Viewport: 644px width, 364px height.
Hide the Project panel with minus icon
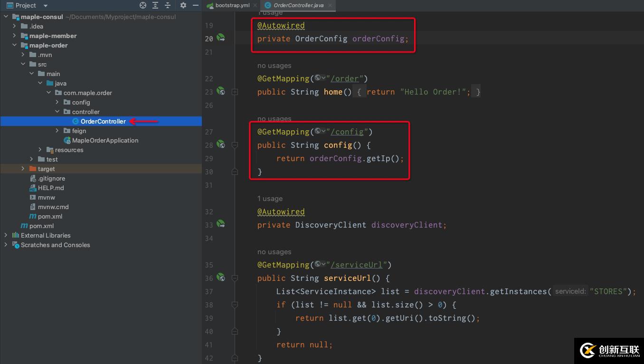point(195,5)
